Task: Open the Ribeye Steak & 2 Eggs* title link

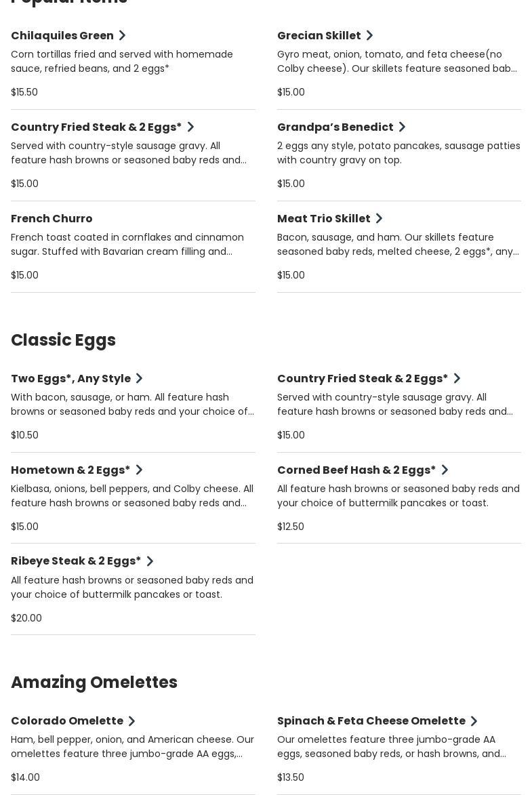Action: click(x=76, y=561)
